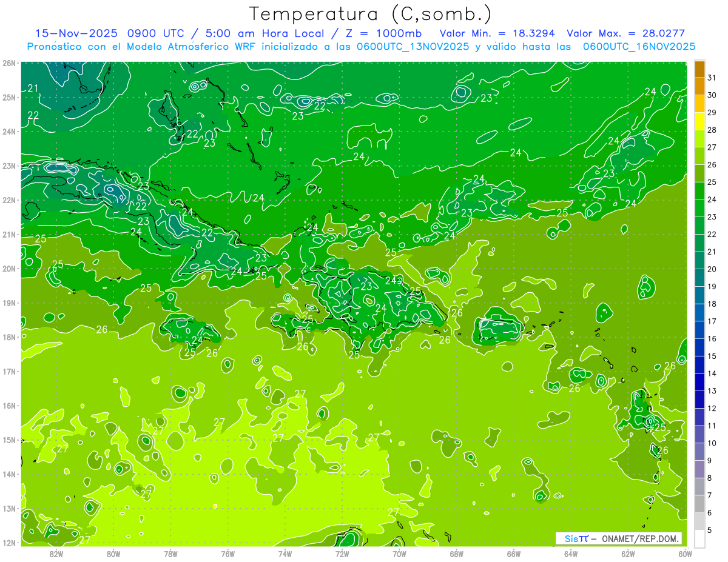Image resolution: width=728 pixels, height=562 pixels.
Task: Click the blue swatch between 16 and 17
Action: (x=699, y=330)
